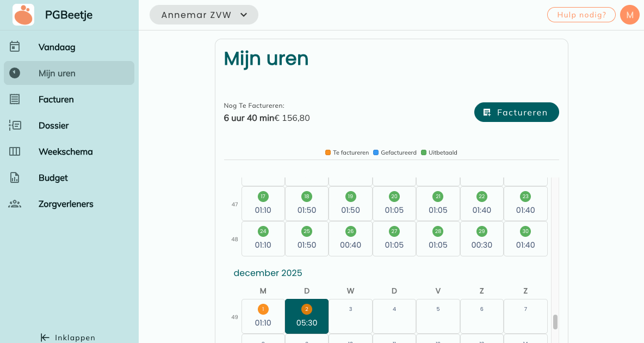Toggle the Gefactureerd legend filter
Screen dimensions: 644x343
coord(394,152)
